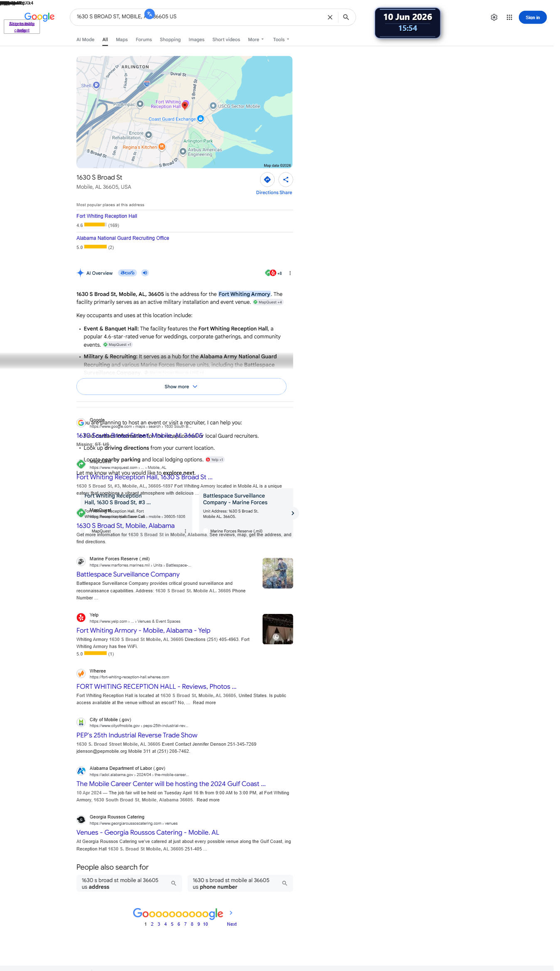This screenshot has width=560, height=971.
Task: Open the More dropdown in the search tabs
Action: coord(256,39)
